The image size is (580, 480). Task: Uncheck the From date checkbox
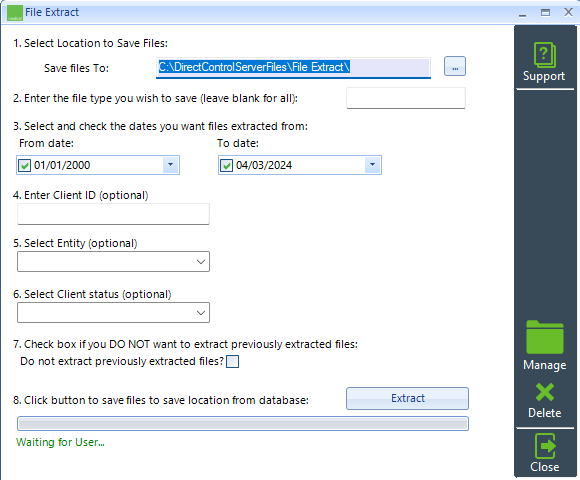25,165
